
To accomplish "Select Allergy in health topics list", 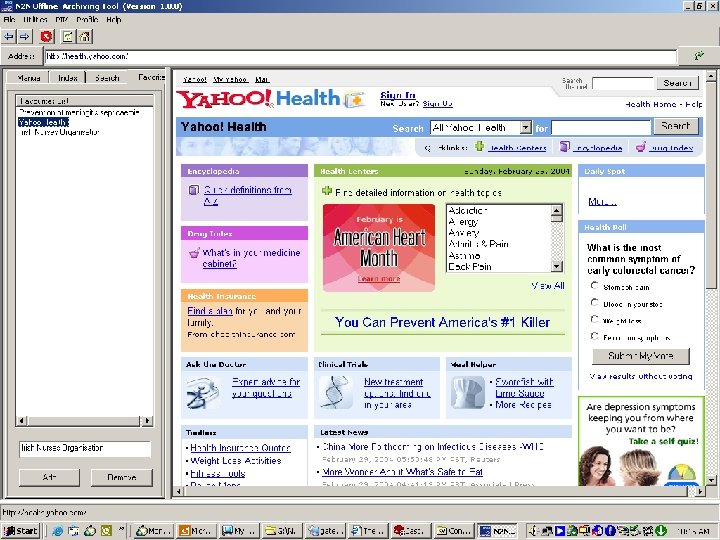I will [463, 222].
